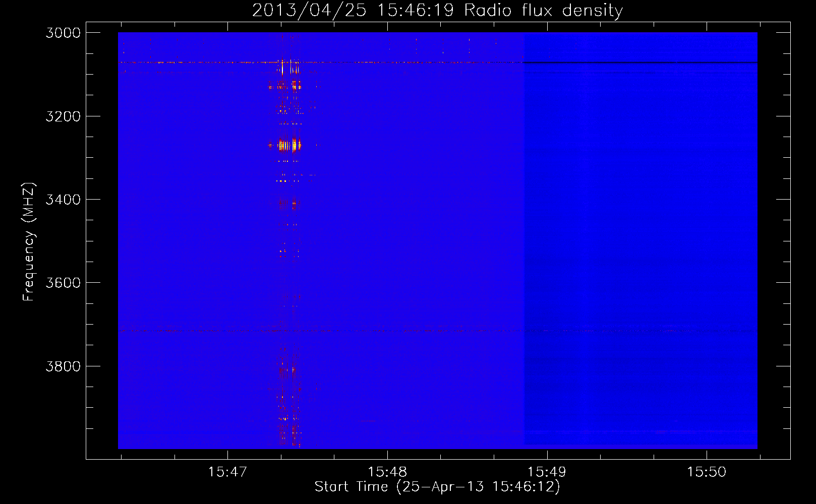Click the 3600 frequency axis label
The image size is (816, 504).
coord(63,283)
